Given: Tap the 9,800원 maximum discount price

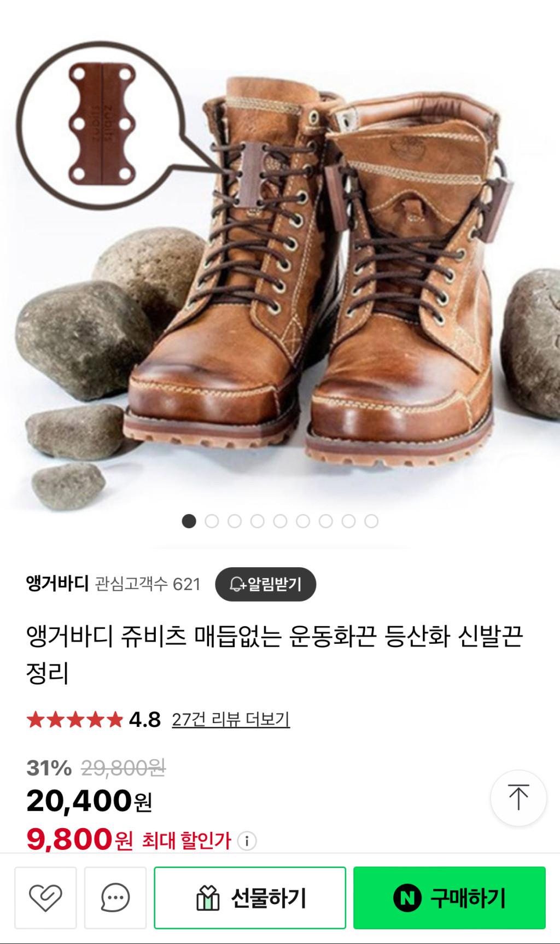Looking at the screenshot, I should (x=80, y=840).
